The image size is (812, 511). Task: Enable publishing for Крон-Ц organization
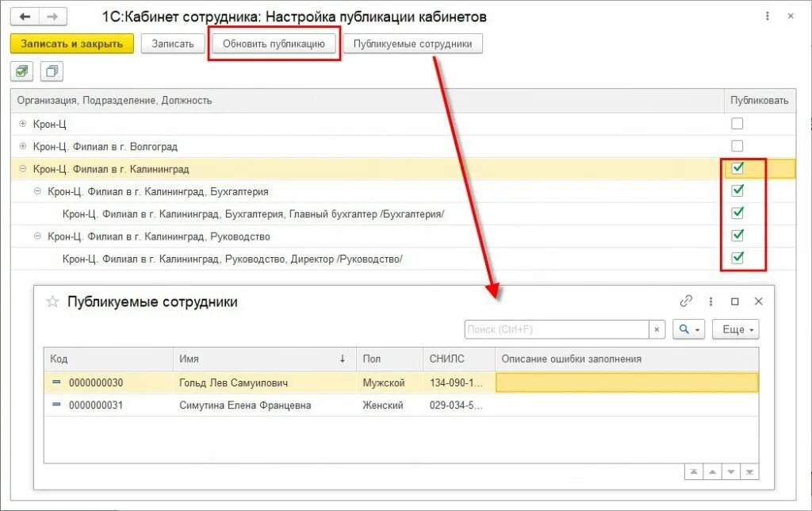pos(738,123)
